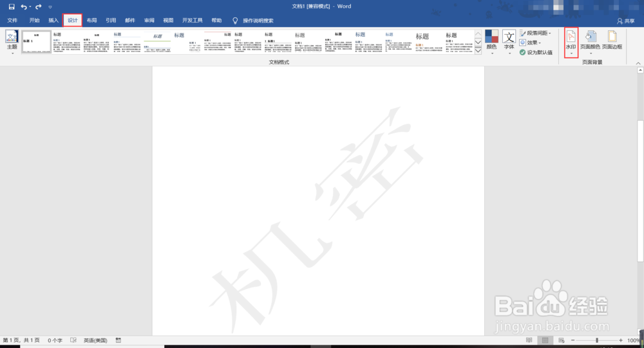Click the zoom in plus button
The width and height of the screenshot is (644, 348).
621,340
